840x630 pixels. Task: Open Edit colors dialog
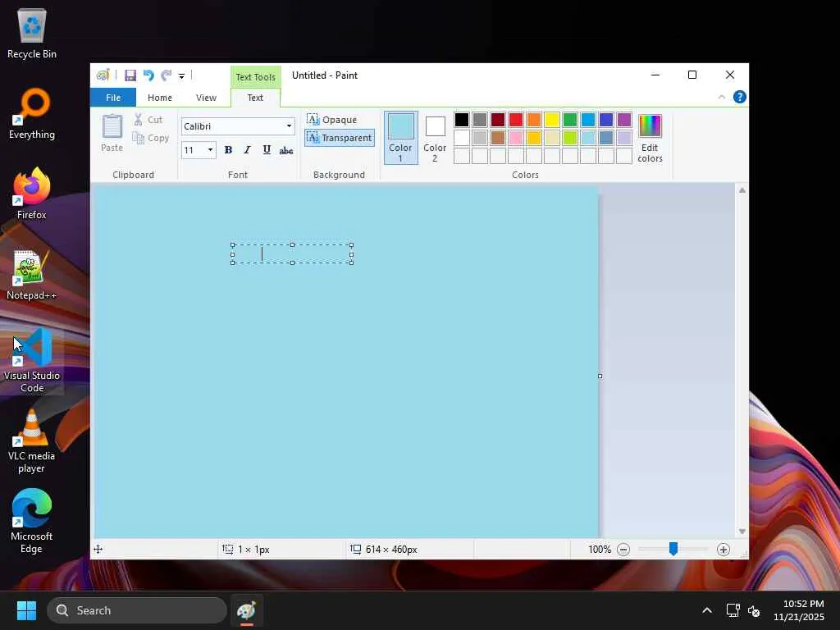click(x=650, y=138)
